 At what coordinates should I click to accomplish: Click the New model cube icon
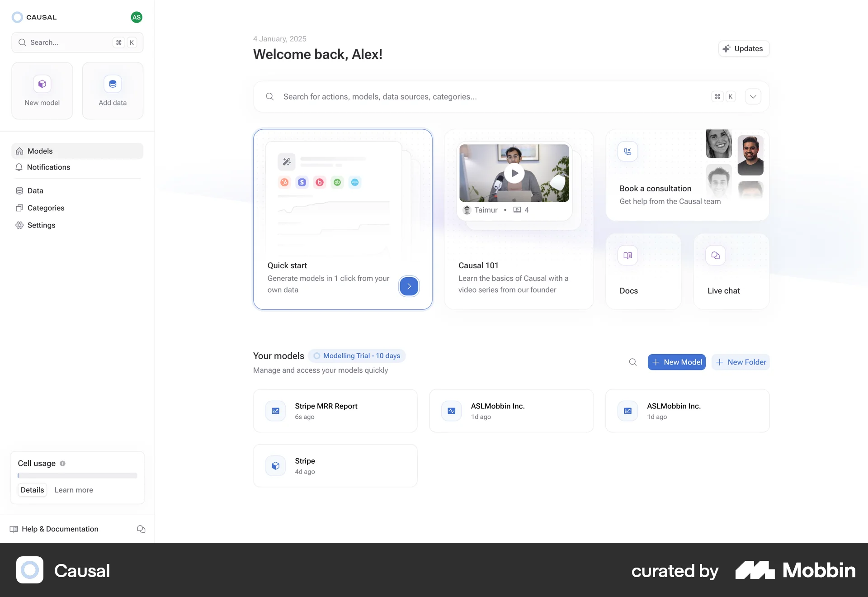point(42,84)
